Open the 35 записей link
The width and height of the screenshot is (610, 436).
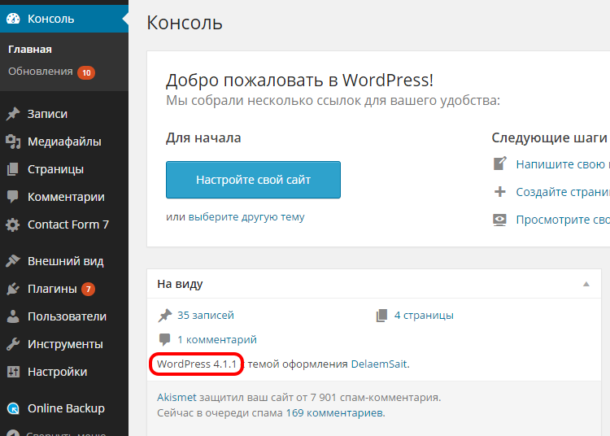pos(206,315)
